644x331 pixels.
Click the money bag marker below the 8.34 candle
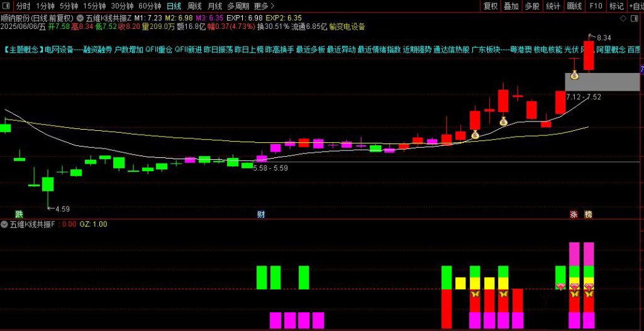pos(574,76)
